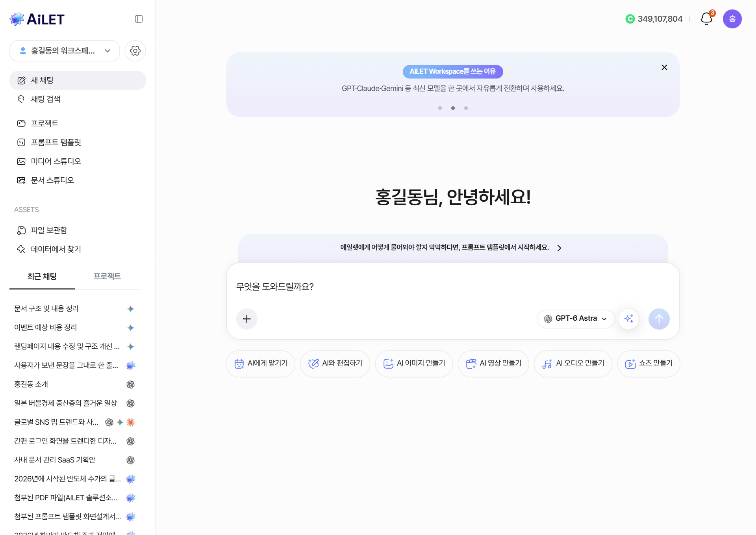Click OpenAI icon beside '홍길동 소개'

(x=131, y=385)
